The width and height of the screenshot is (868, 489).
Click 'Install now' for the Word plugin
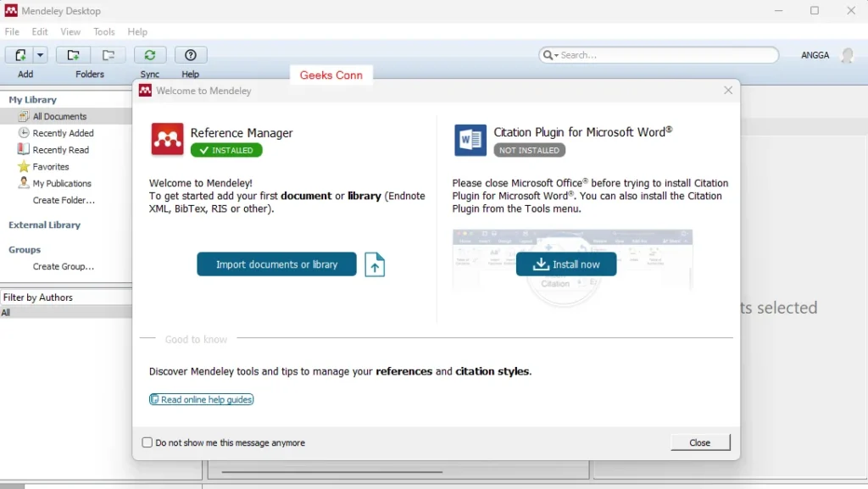click(565, 264)
